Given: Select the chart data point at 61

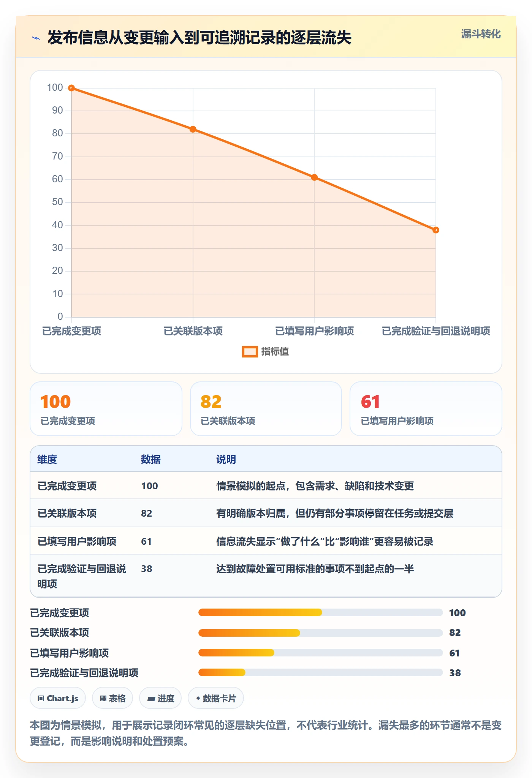Looking at the screenshot, I should tap(314, 177).
